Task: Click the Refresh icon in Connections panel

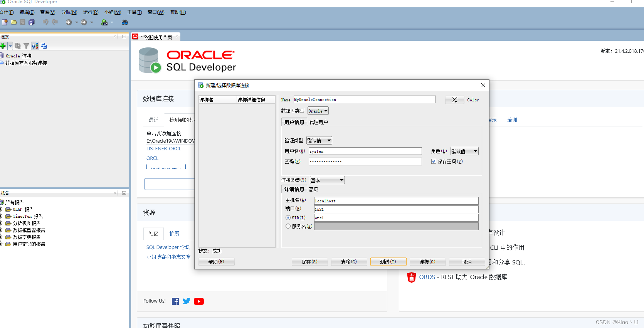Action: 18,46
